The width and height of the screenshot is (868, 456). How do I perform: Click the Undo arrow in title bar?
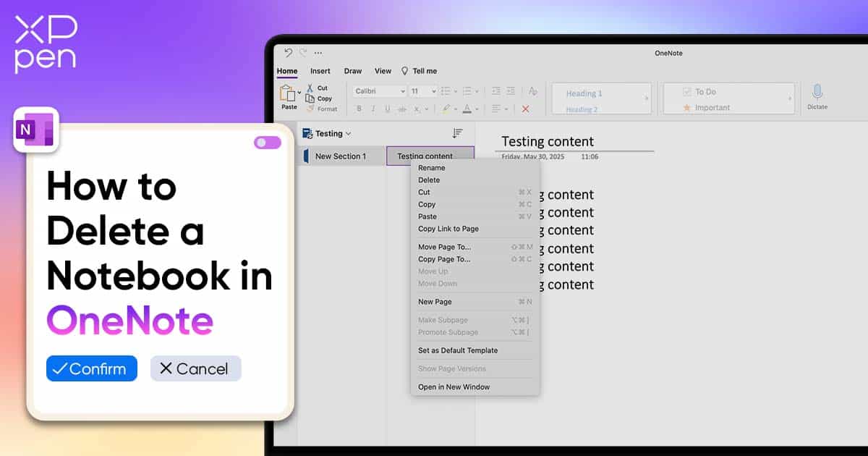click(288, 53)
